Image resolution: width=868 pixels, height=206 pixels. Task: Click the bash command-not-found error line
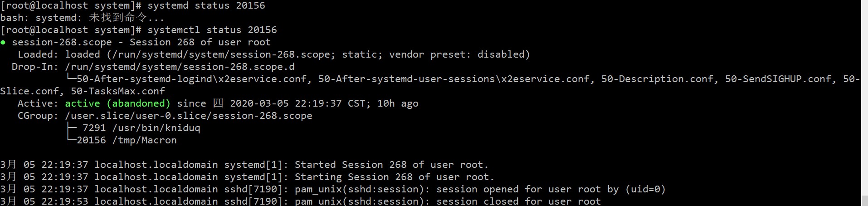(x=82, y=18)
